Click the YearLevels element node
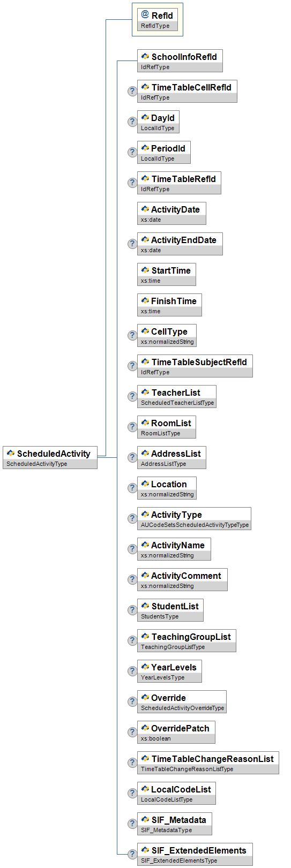Viewport: 291px width, 868px height. click(x=169, y=671)
